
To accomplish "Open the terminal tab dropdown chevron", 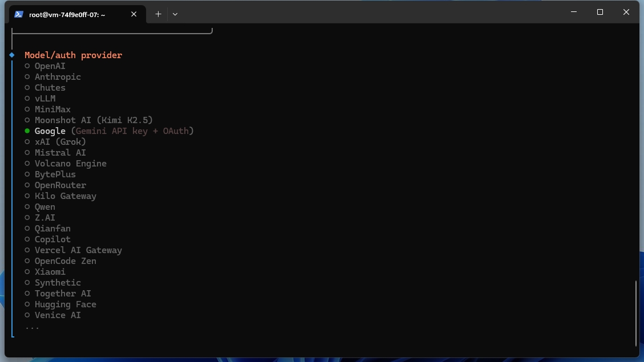I will pyautogui.click(x=175, y=14).
